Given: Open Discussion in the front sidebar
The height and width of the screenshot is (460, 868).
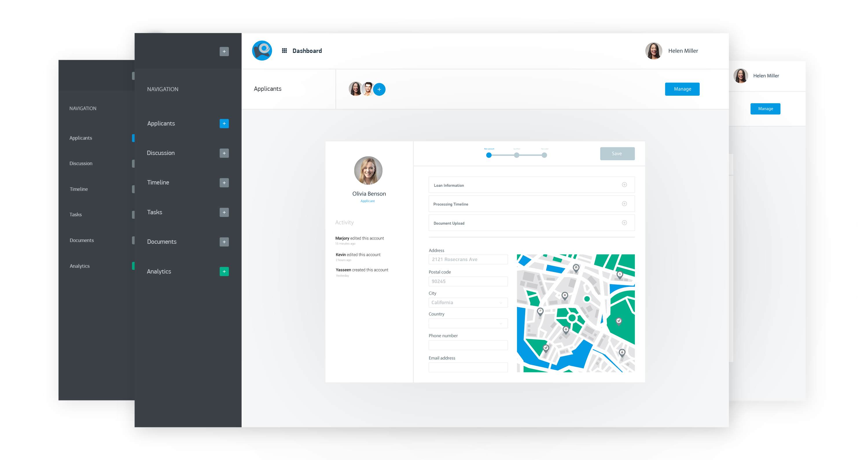Looking at the screenshot, I should pos(161,153).
